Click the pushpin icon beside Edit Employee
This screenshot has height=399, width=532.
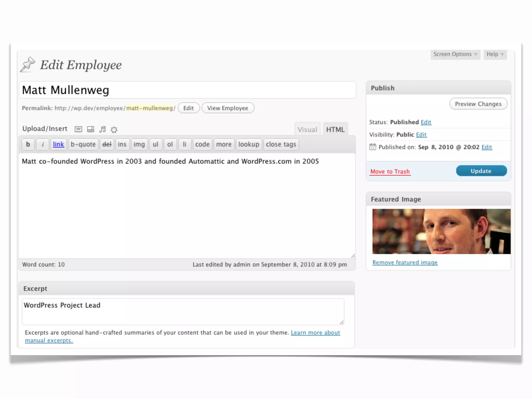pyautogui.click(x=28, y=64)
